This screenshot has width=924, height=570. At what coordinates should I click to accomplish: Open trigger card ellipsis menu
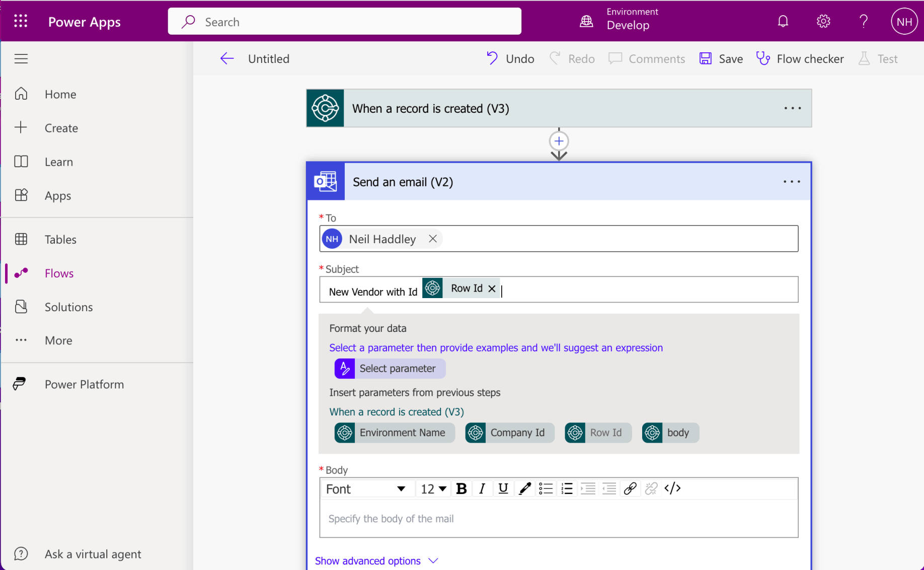[x=792, y=108]
